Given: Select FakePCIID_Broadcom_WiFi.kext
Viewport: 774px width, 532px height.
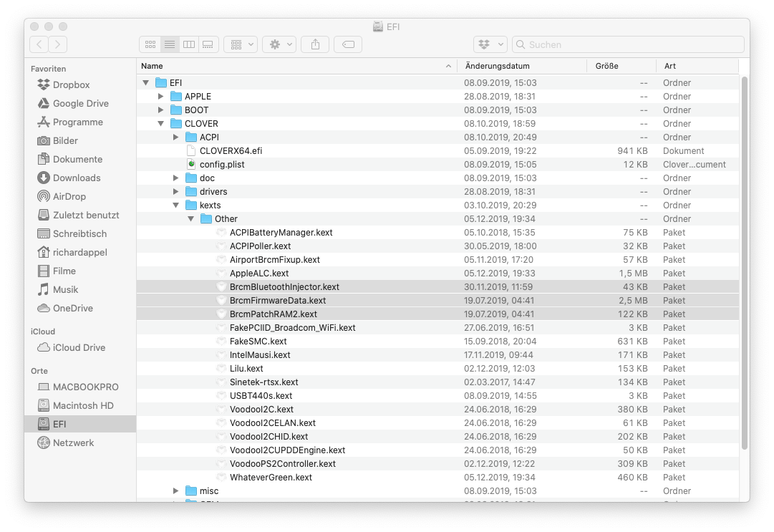Looking at the screenshot, I should [x=438, y=328].
